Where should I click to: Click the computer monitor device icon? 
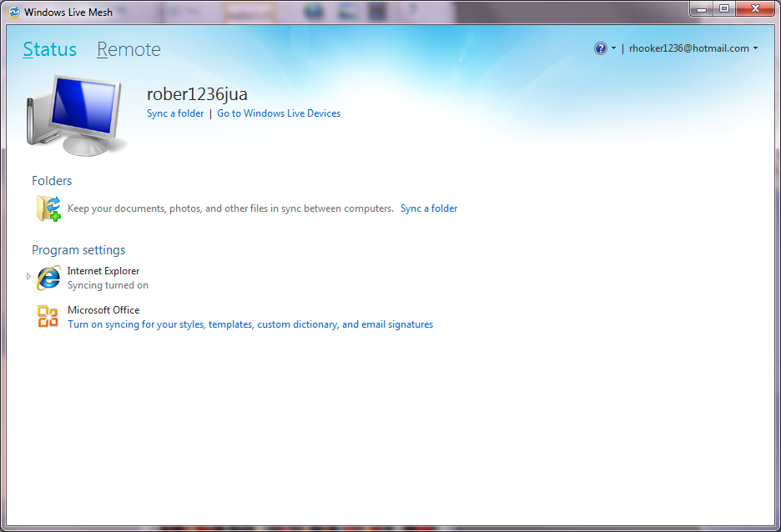(x=75, y=115)
